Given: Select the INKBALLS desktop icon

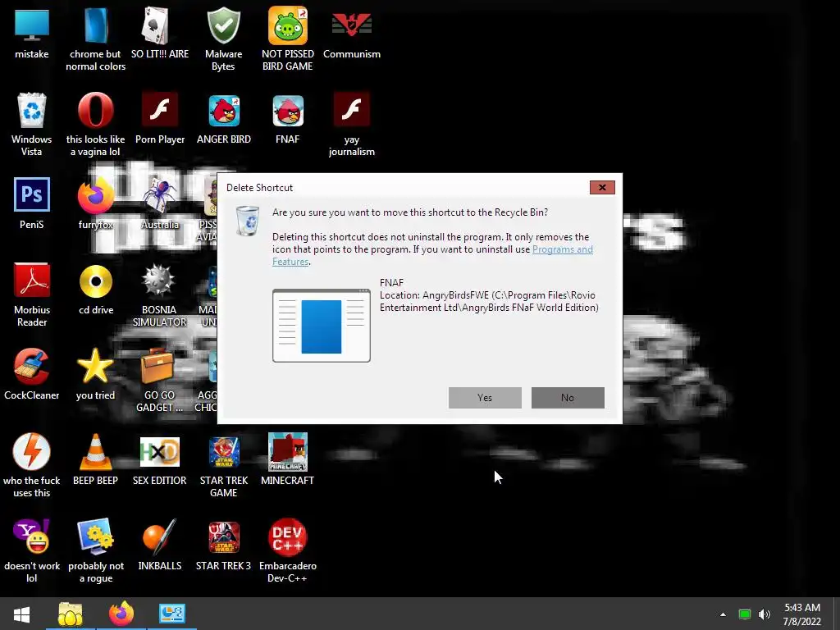Looking at the screenshot, I should [160, 536].
